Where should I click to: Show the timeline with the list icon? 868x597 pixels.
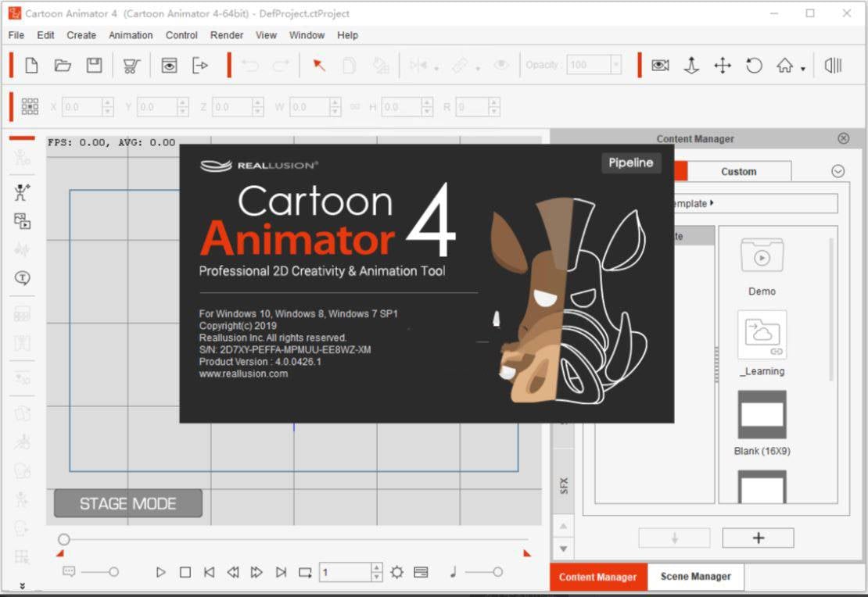point(421,572)
